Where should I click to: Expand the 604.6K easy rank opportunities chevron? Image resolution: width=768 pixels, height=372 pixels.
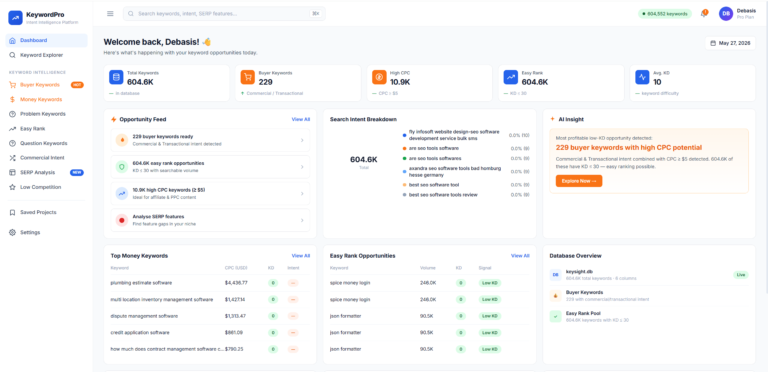(x=302, y=166)
